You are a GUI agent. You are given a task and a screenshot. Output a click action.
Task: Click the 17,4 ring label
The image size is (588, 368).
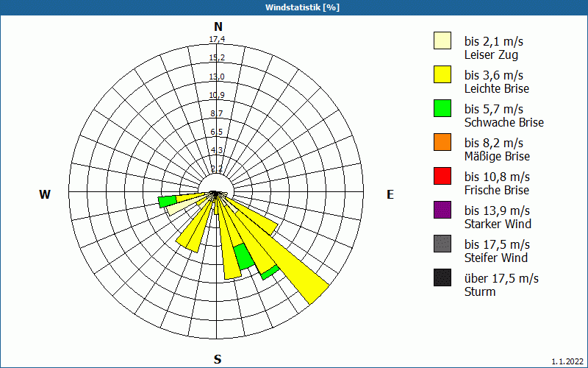(217, 39)
